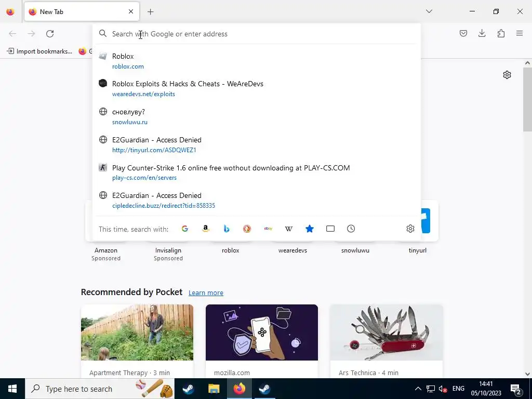Open the Extensions puzzle icon
The width and height of the screenshot is (532, 399).
click(x=501, y=33)
